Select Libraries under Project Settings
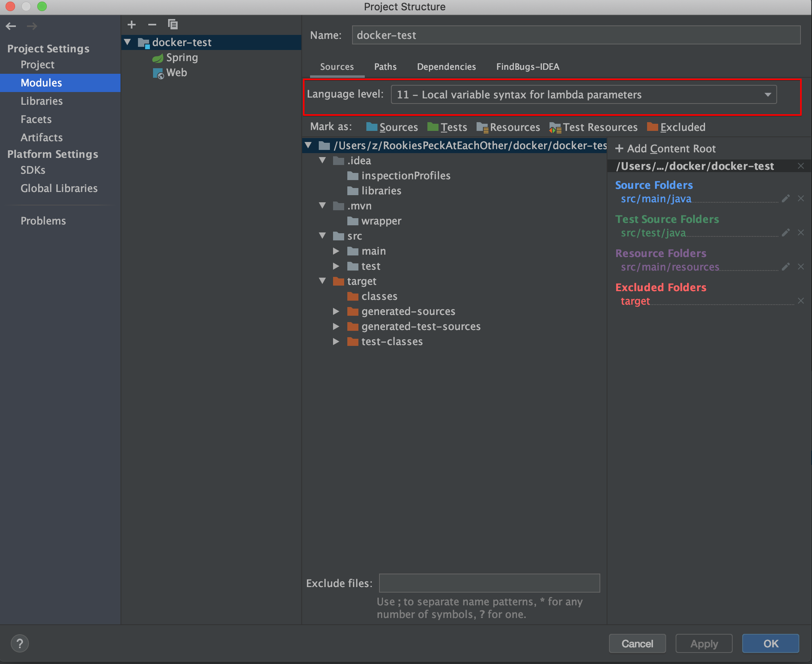Screen dimensions: 812x664 42,101
